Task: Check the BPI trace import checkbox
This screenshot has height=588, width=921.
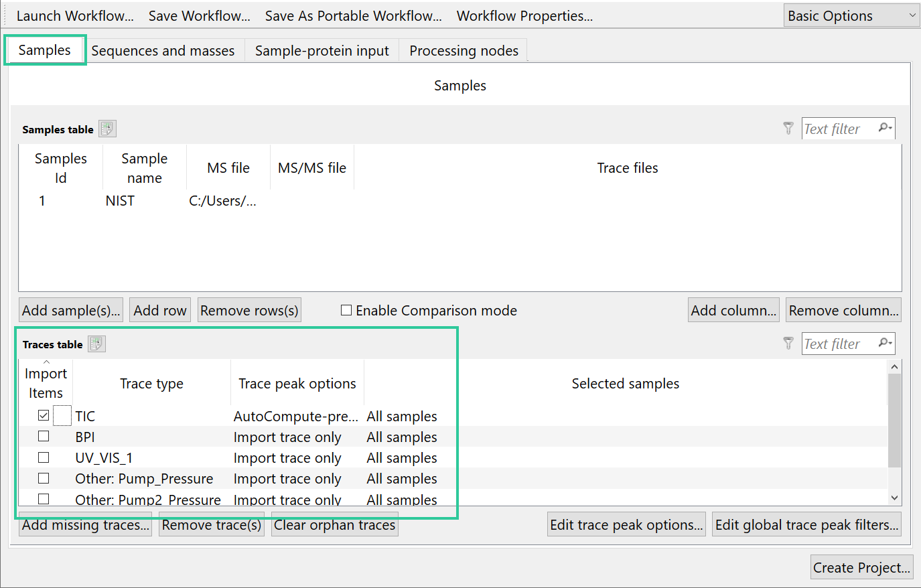Action: point(44,436)
